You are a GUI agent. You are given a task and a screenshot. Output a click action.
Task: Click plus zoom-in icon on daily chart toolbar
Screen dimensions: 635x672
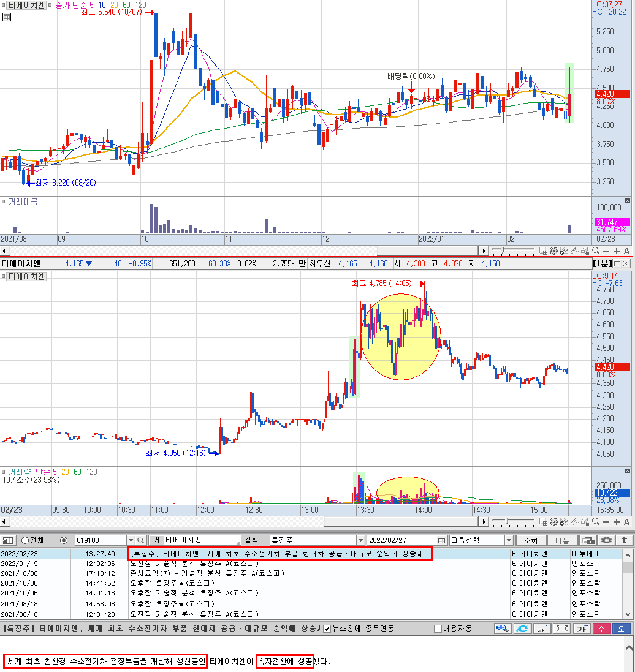[616, 251]
